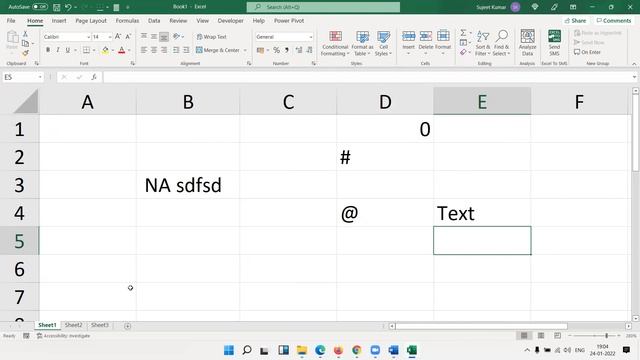The height and width of the screenshot is (360, 640).
Task: Open the Font Color dropdown arrow
Action: click(x=129, y=50)
